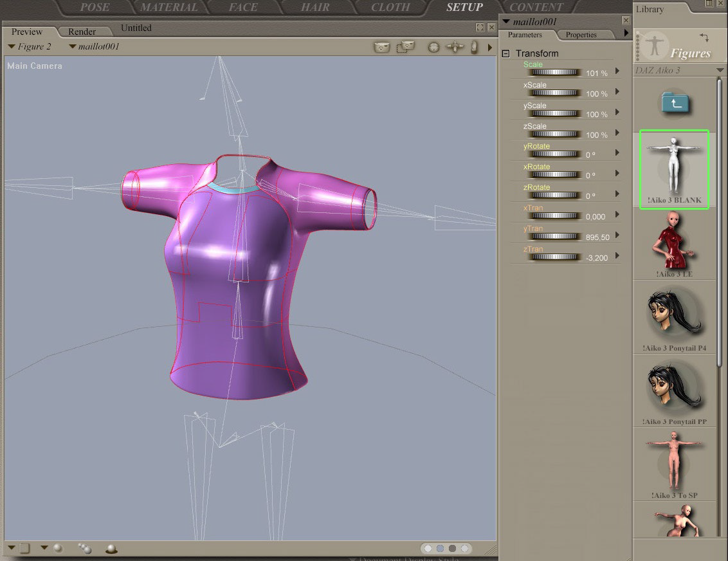Switch to the Render tab

pyautogui.click(x=82, y=32)
